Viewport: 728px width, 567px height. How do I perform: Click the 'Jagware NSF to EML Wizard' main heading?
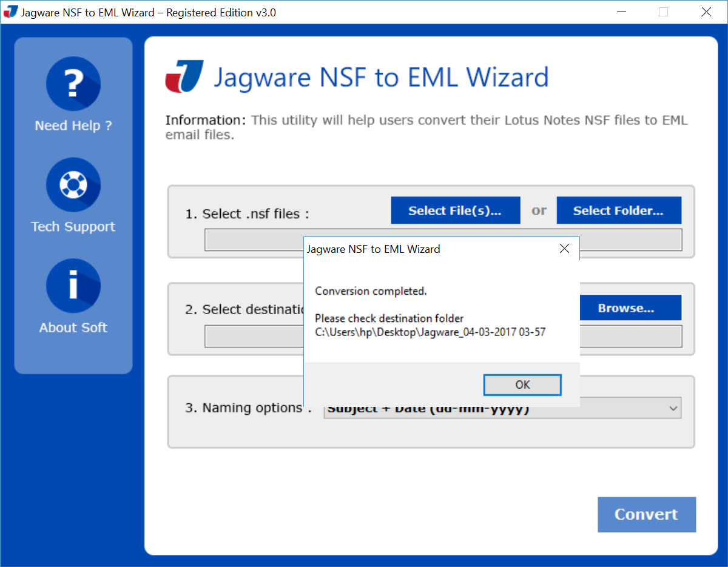pyautogui.click(x=382, y=78)
